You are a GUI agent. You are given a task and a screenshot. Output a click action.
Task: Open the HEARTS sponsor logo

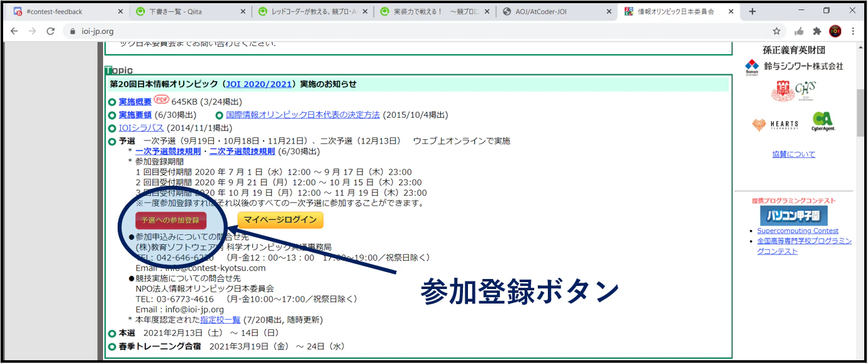coord(775,125)
